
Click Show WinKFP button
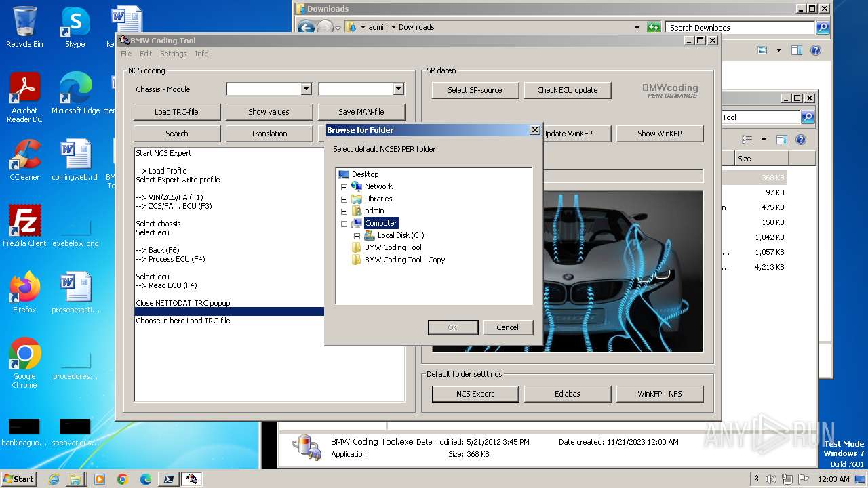pos(660,134)
